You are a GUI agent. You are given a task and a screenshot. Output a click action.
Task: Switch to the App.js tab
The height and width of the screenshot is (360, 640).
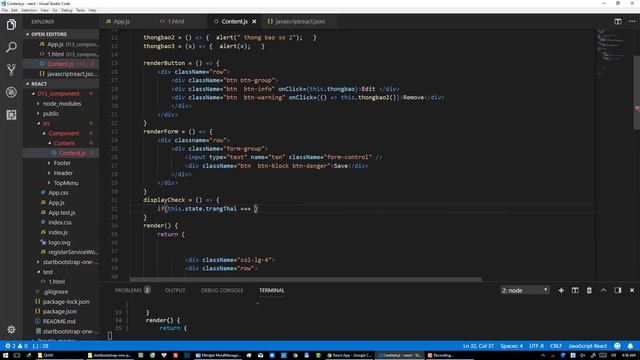pos(122,21)
